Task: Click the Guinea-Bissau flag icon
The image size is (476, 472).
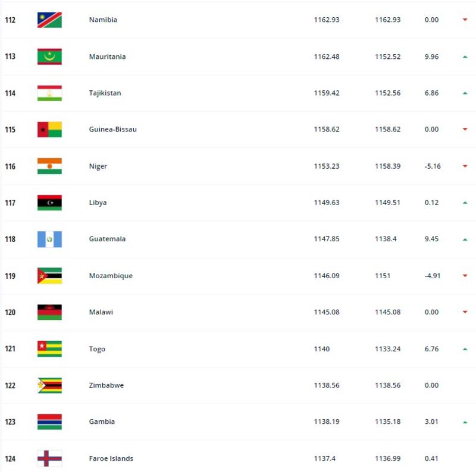Action: [49, 130]
